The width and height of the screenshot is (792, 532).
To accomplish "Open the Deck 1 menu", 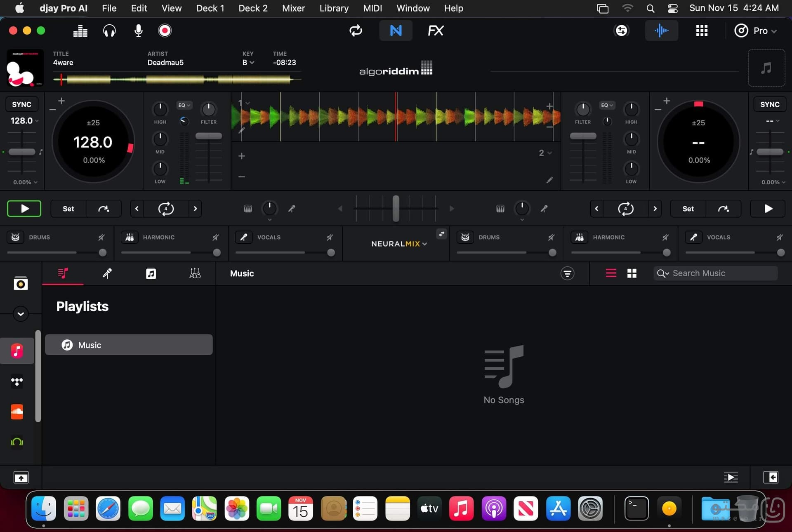I will pyautogui.click(x=210, y=8).
